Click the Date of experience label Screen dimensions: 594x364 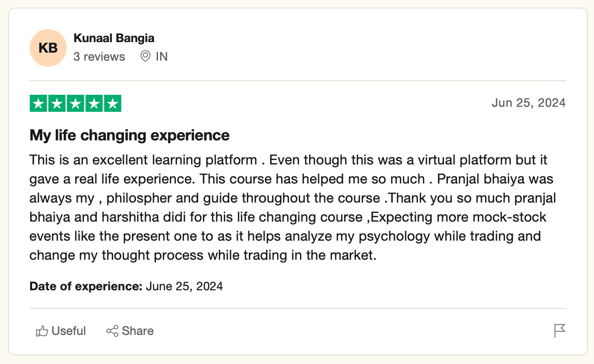click(x=86, y=286)
